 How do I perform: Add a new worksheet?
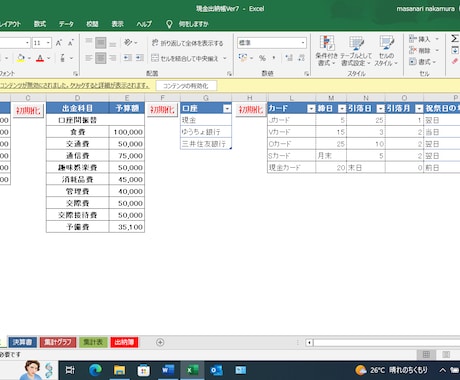pos(160,342)
